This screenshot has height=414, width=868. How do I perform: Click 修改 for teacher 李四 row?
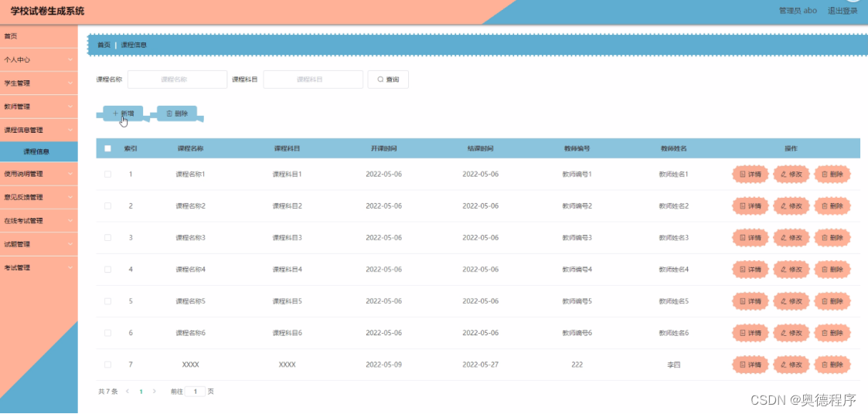(x=791, y=365)
